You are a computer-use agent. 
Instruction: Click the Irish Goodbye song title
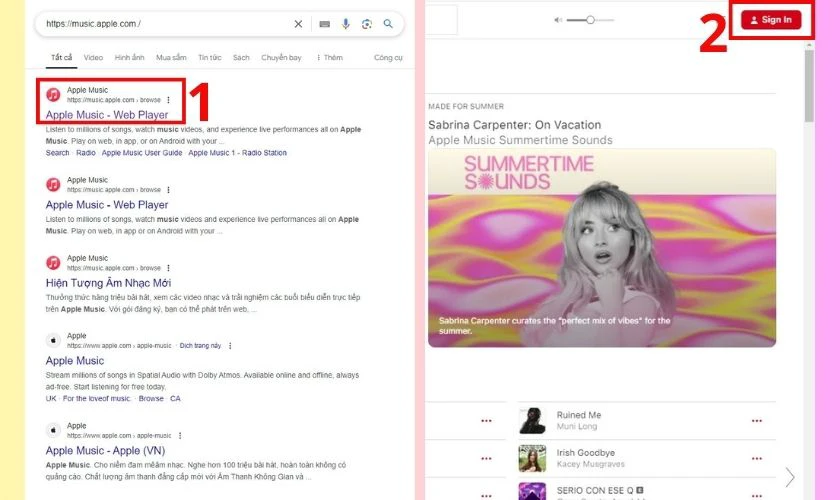[586, 453]
